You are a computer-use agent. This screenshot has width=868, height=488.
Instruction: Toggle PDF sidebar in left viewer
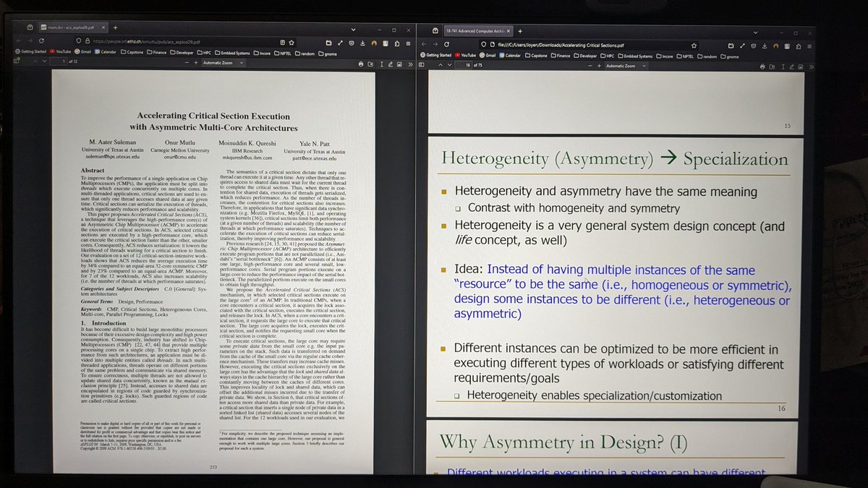[x=16, y=62]
